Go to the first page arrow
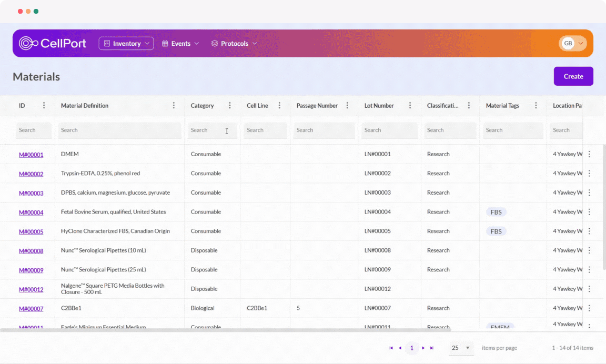 (x=391, y=348)
